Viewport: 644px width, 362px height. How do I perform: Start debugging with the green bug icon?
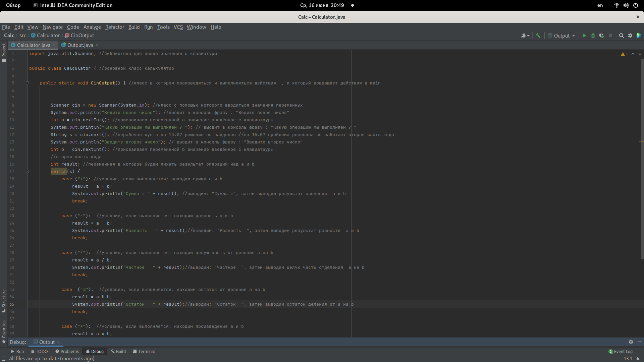[593, 36]
